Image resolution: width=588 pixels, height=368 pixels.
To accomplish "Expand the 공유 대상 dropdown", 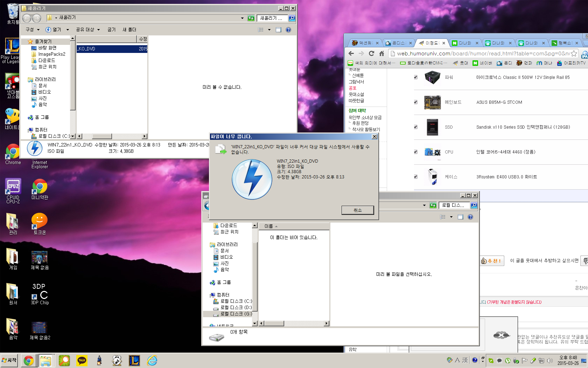I will point(88,30).
